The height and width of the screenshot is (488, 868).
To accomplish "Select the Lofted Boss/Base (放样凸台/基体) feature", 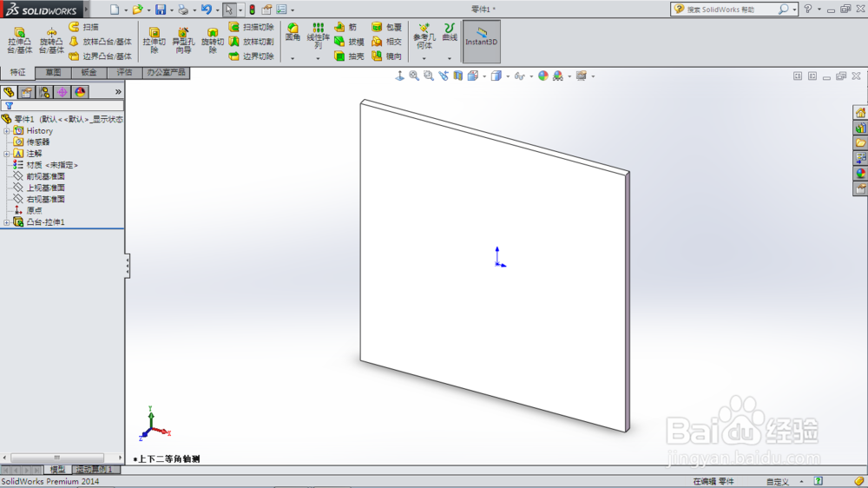I will 101,42.
